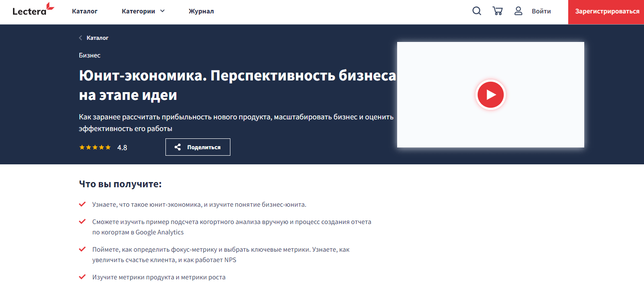Click checkmark beside the юнит-экономика bullet

(82, 204)
